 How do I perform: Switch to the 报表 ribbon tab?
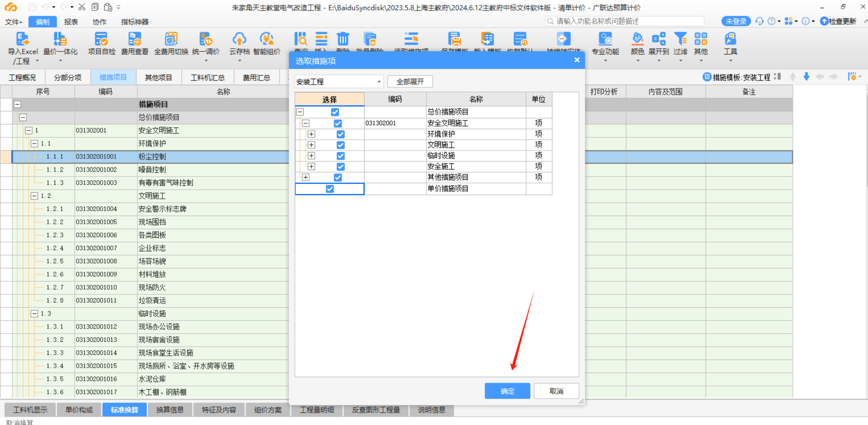tap(71, 22)
